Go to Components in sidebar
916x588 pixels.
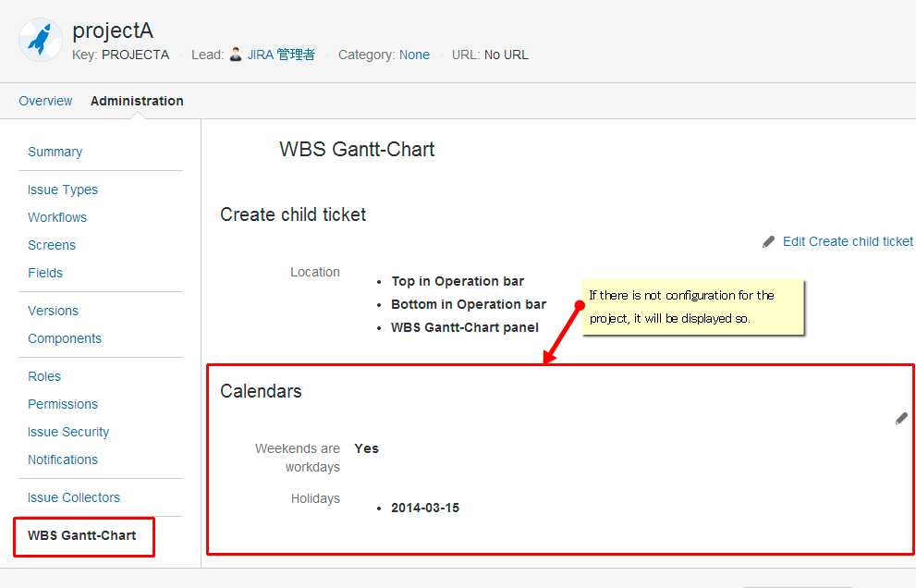[x=65, y=338]
